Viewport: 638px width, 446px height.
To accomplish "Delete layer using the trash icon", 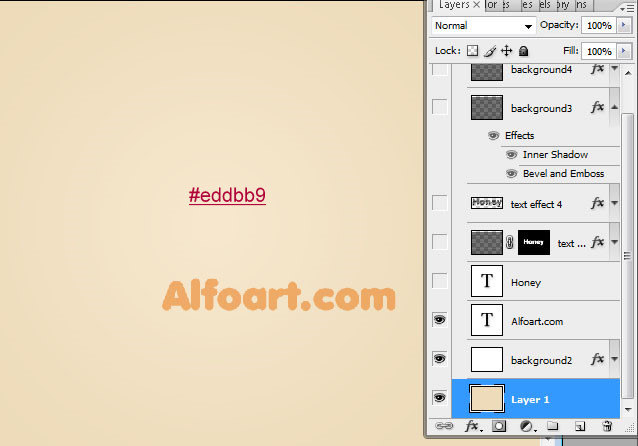I will [607, 427].
